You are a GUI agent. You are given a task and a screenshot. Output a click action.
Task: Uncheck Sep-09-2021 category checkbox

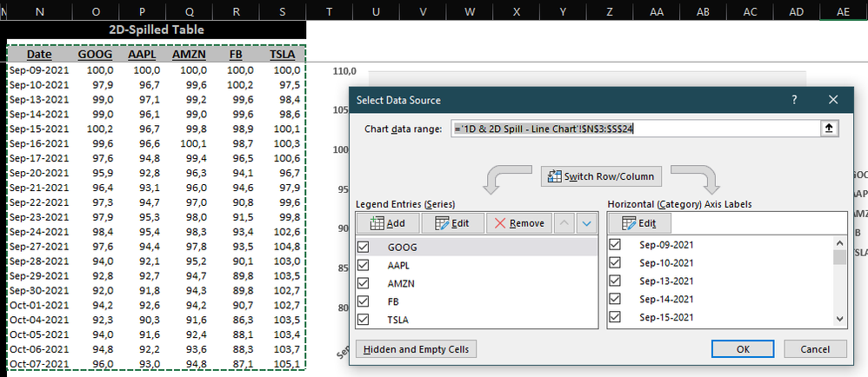(614, 244)
